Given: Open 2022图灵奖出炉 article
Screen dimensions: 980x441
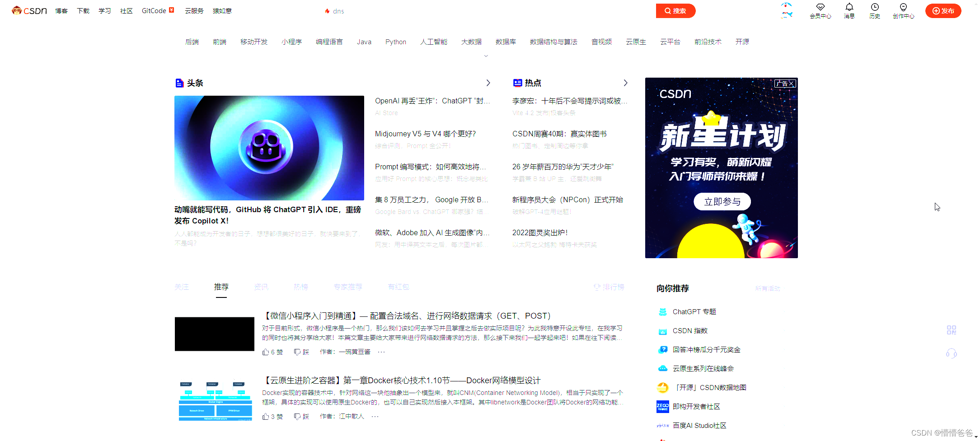Looking at the screenshot, I should click(x=540, y=233).
